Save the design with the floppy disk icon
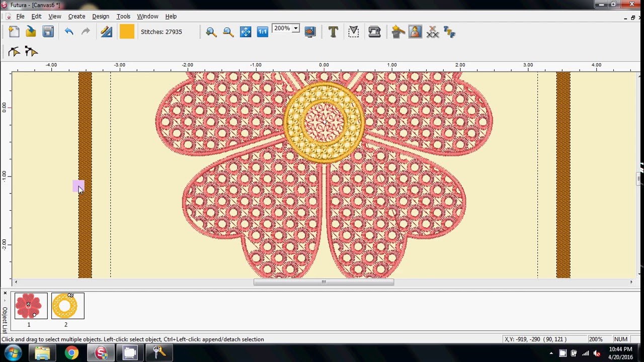 coord(48,32)
